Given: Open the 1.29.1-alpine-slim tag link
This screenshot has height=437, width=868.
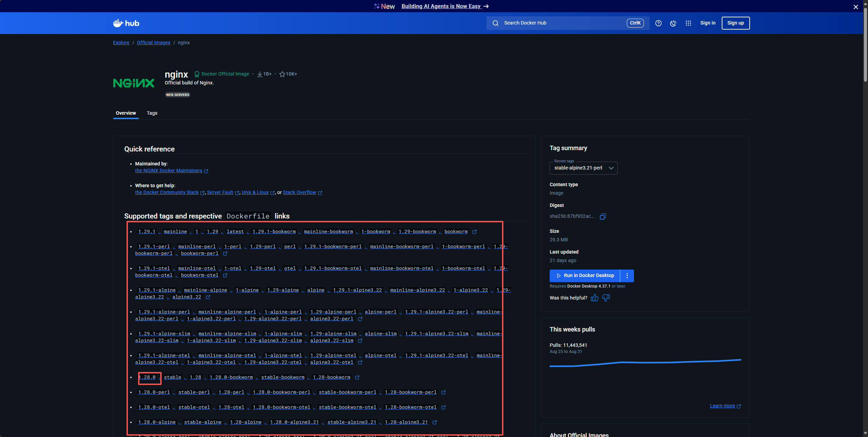Looking at the screenshot, I should coord(164,334).
